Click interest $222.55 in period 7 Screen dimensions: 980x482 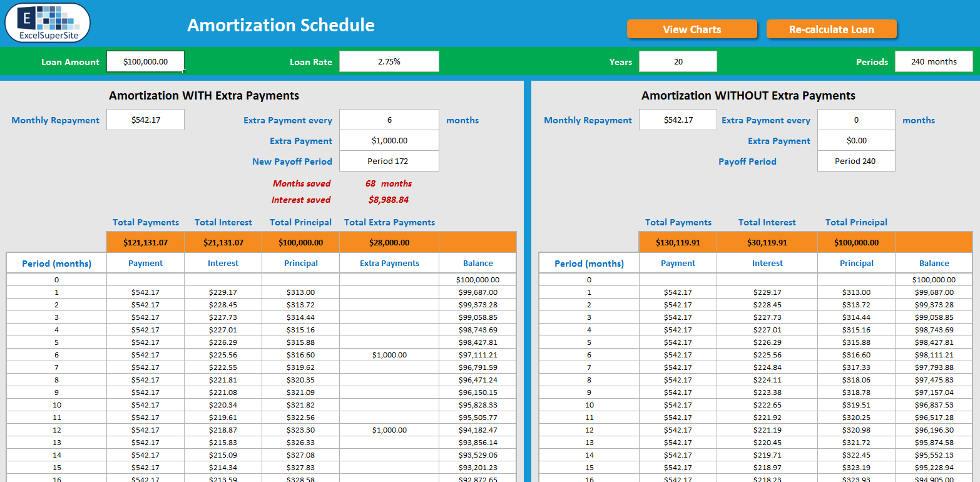[x=223, y=367]
